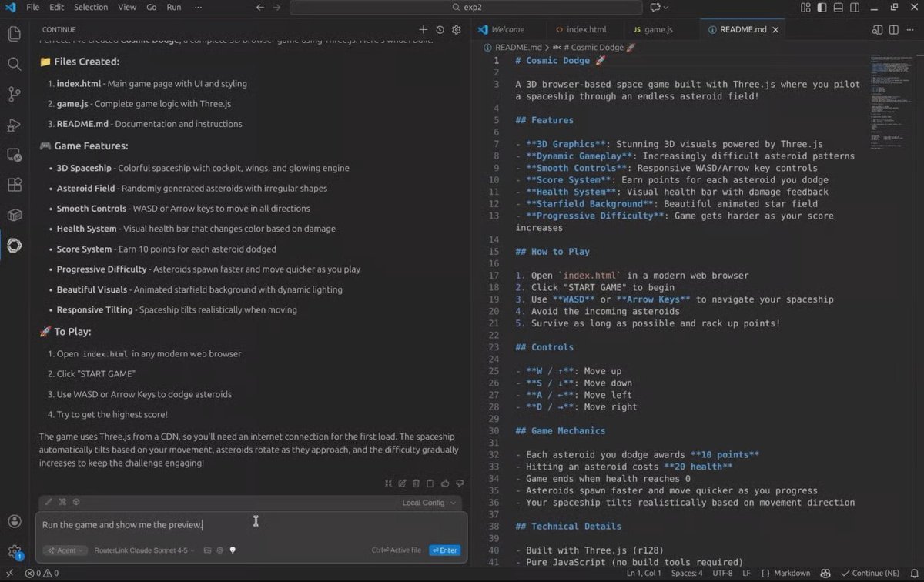Open the overflow menu ellipsis
924x582 pixels.
click(x=199, y=7)
